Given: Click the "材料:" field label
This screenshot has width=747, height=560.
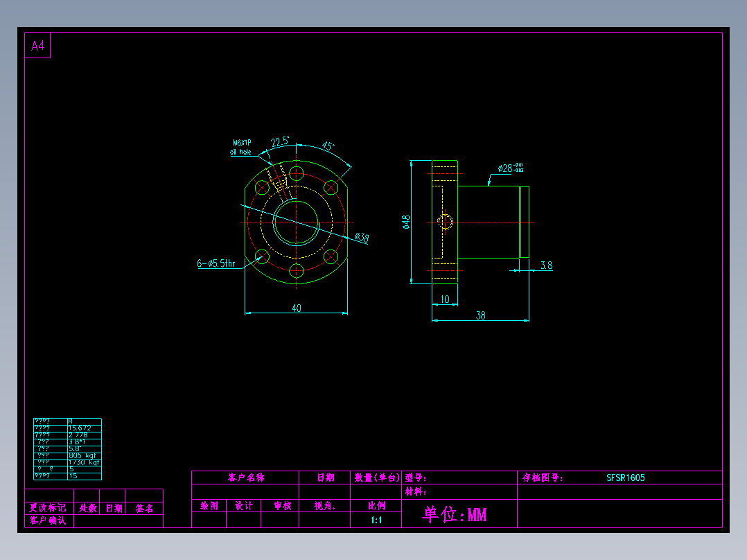Looking at the screenshot, I should [x=416, y=491].
